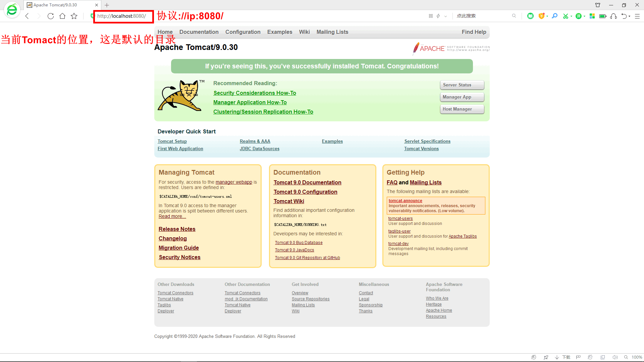
Task: Click the yellow shield wallet icon
Action: [541, 16]
